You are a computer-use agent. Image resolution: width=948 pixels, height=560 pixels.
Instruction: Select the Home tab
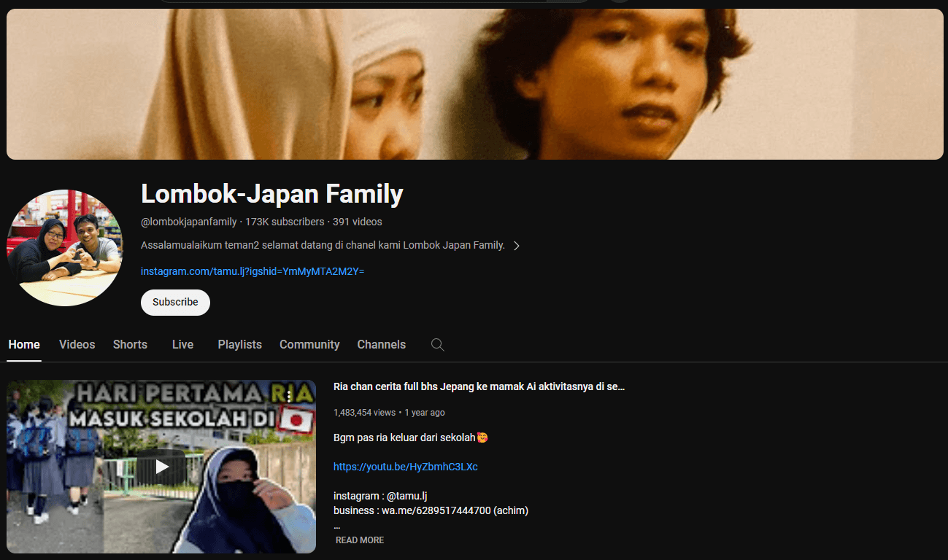24,344
